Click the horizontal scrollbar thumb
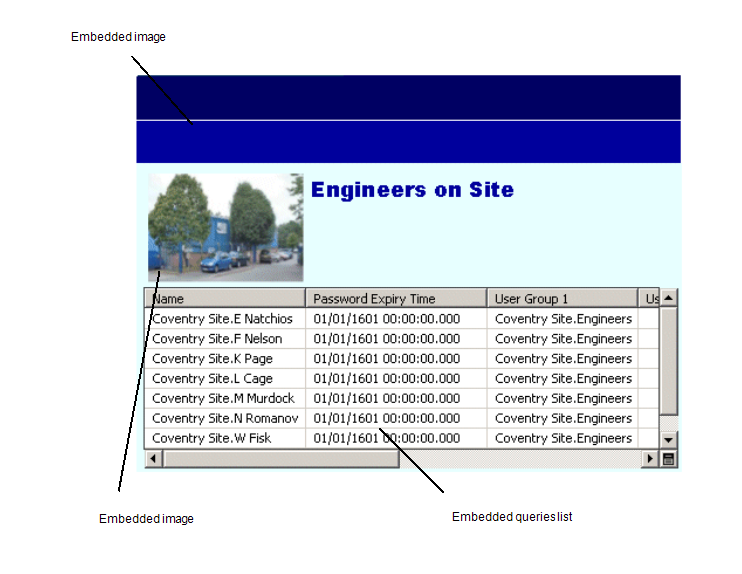Viewport: 742px width, 574px height. click(x=281, y=459)
